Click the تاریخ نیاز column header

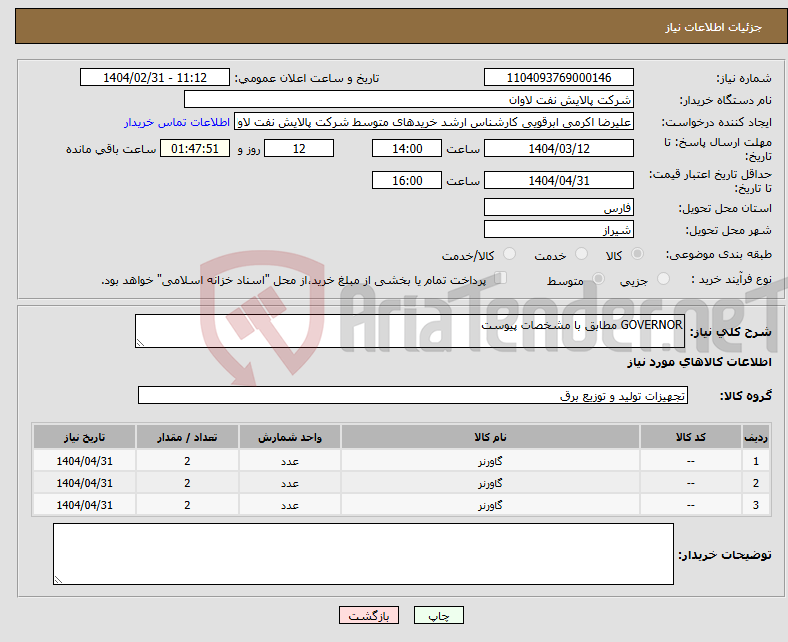click(84, 437)
